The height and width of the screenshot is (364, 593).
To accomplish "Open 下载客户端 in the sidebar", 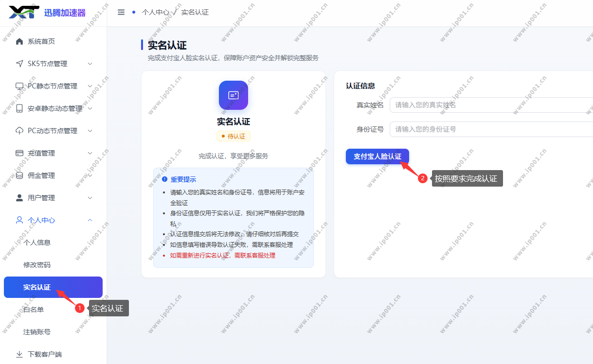I will [53, 354].
